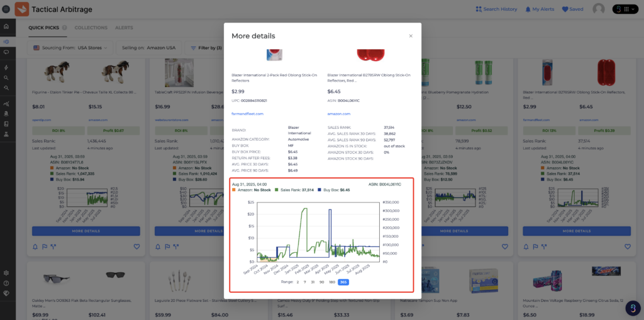Click UPC 0028845110821 text
644x320 pixels.
[249, 100]
